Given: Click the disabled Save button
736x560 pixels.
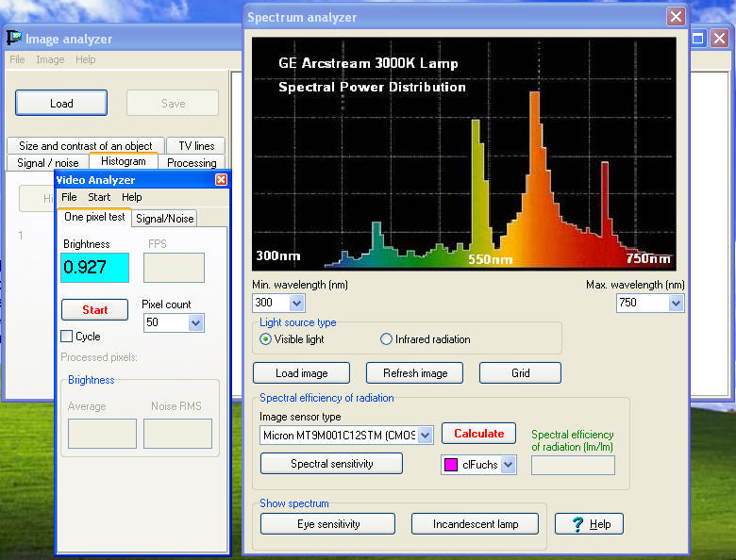Looking at the screenshot, I should 173,103.
